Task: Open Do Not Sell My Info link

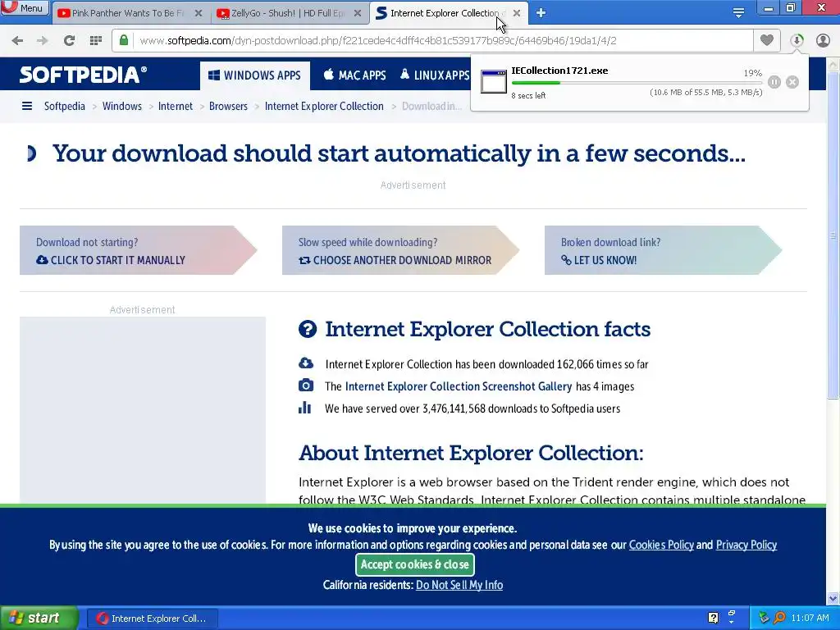Action: click(x=459, y=585)
